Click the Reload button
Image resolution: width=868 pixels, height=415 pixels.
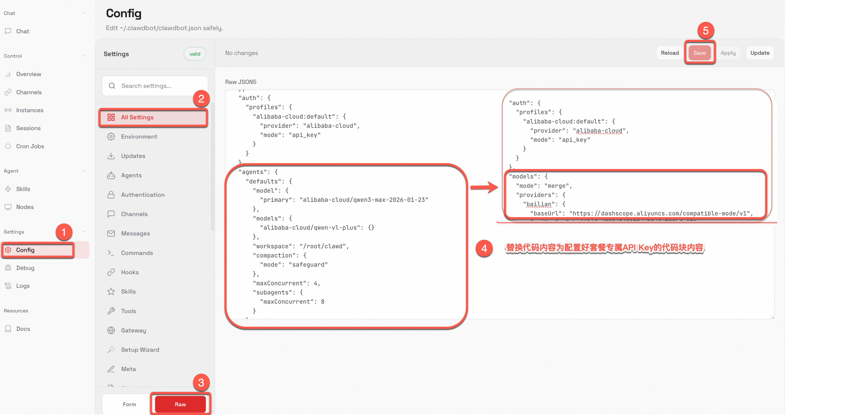click(670, 53)
